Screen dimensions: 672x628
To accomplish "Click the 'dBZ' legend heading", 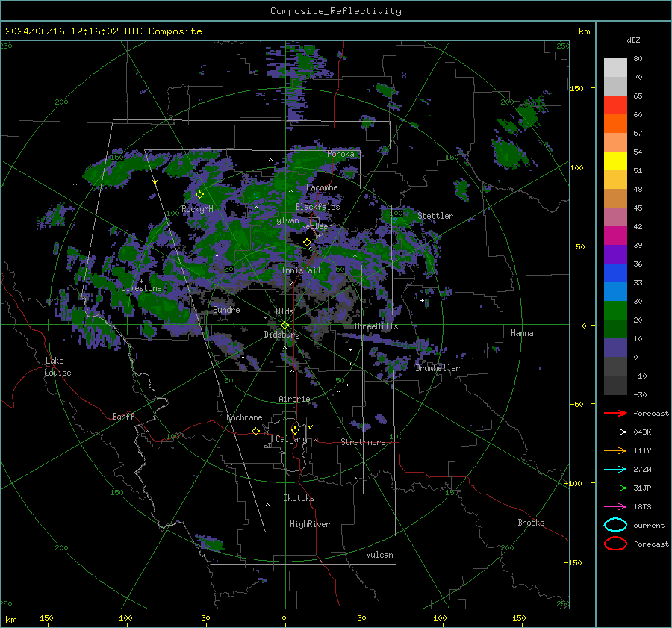I will tap(633, 40).
